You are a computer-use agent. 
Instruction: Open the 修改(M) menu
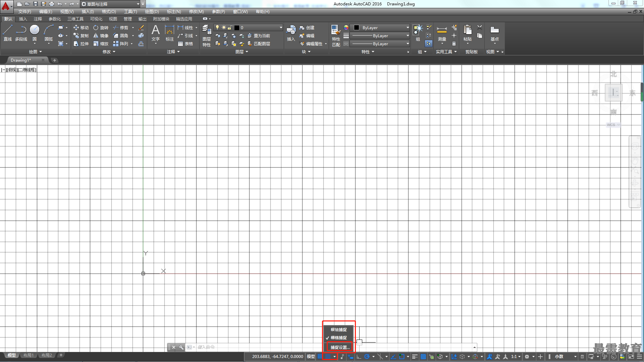(196, 11)
